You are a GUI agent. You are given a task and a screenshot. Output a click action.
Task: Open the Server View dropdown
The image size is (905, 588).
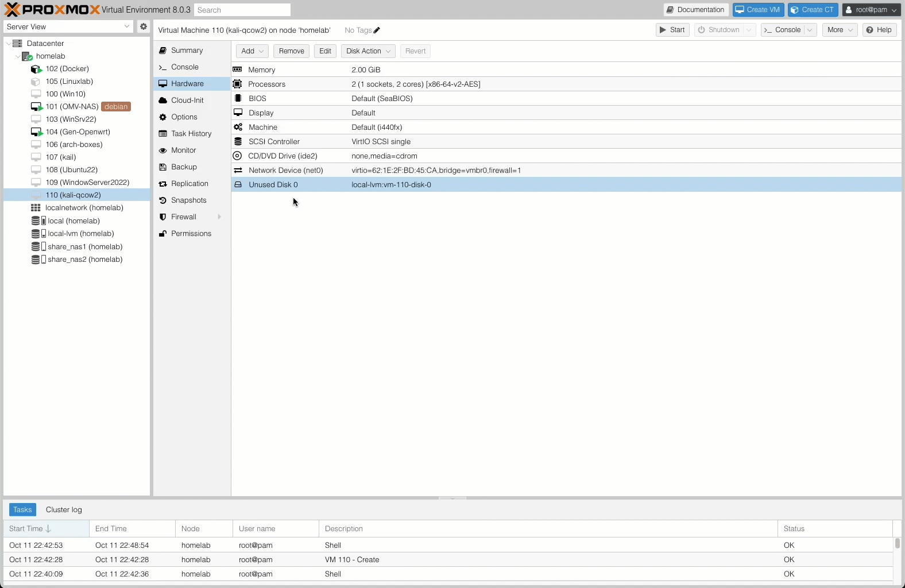127,26
